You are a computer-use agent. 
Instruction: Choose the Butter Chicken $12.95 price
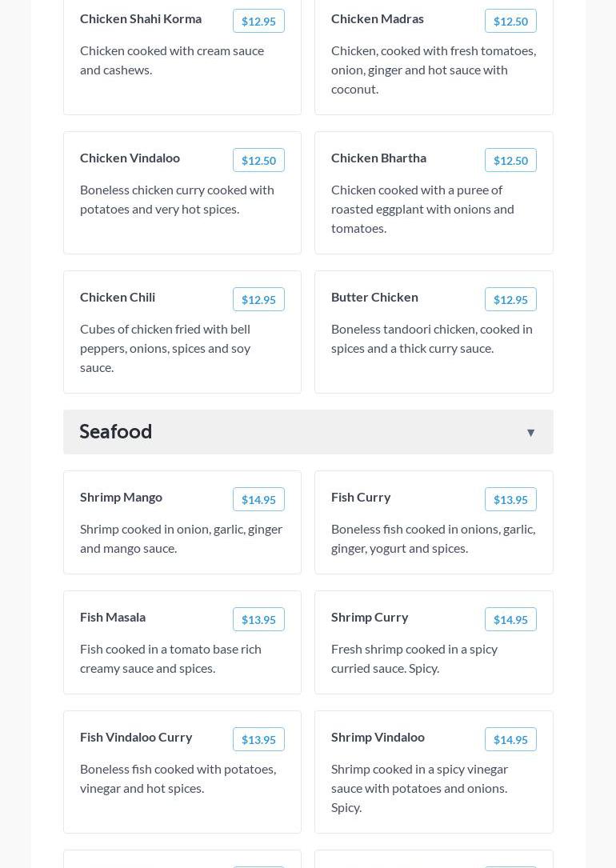click(510, 300)
